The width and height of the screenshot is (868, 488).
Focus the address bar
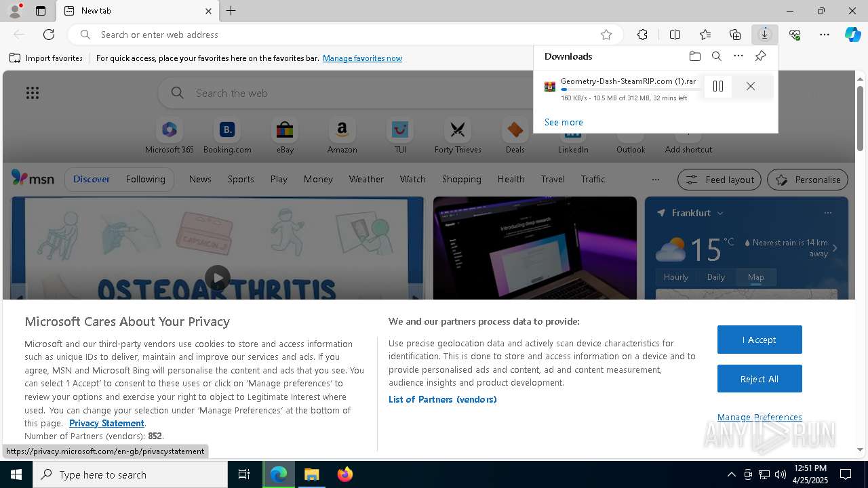[346, 35]
